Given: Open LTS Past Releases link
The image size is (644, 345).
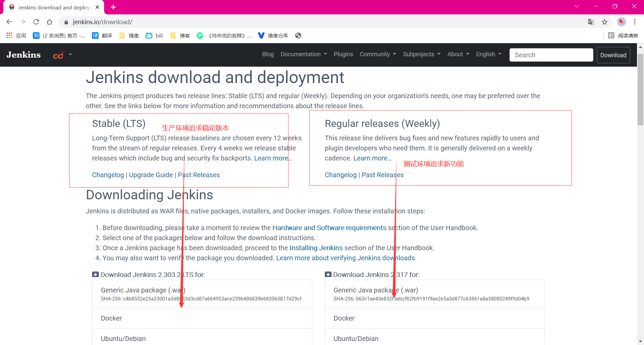Looking at the screenshot, I should pyautogui.click(x=199, y=175).
